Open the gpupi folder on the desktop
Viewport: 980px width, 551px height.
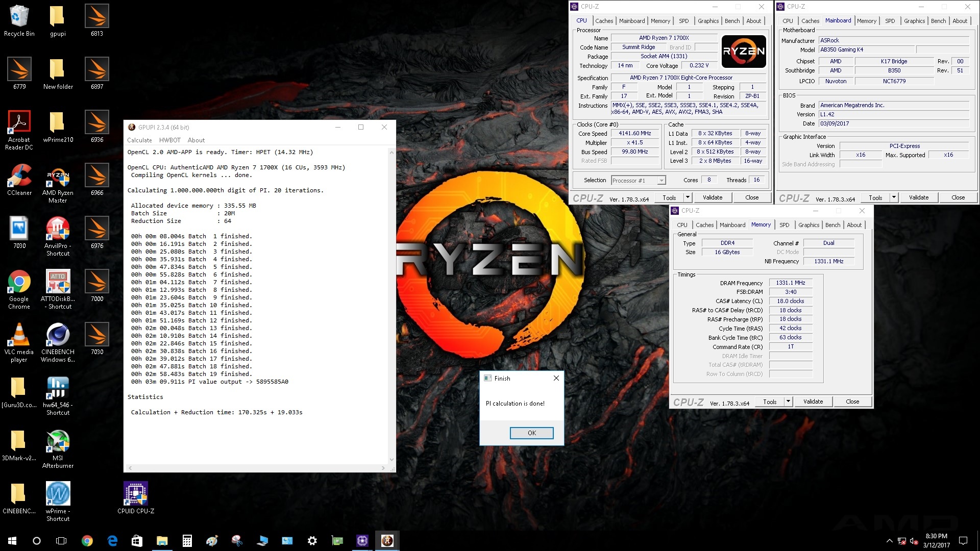click(58, 21)
